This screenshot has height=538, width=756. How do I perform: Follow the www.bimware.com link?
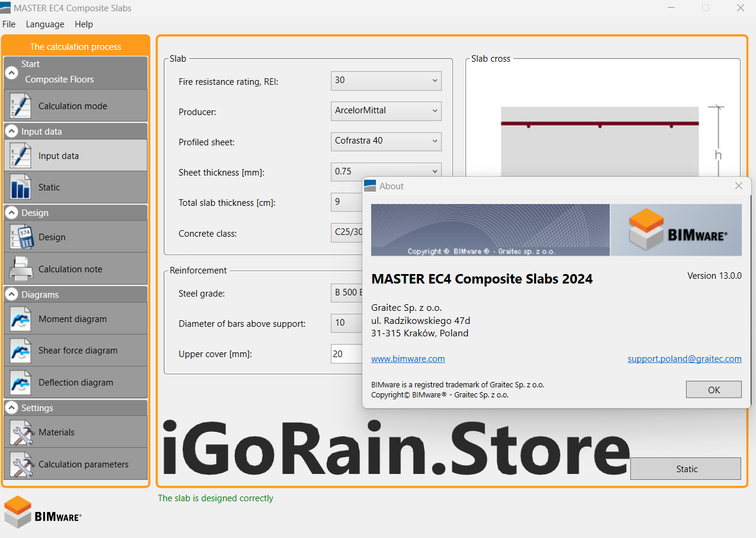[407, 359]
